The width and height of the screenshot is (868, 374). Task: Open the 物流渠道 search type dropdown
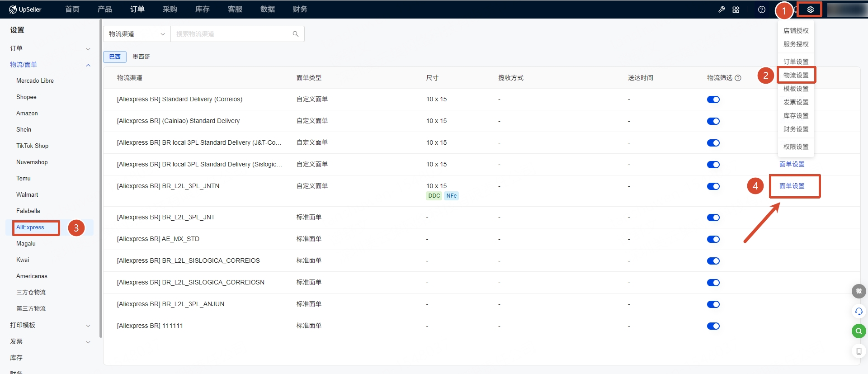pyautogui.click(x=137, y=34)
